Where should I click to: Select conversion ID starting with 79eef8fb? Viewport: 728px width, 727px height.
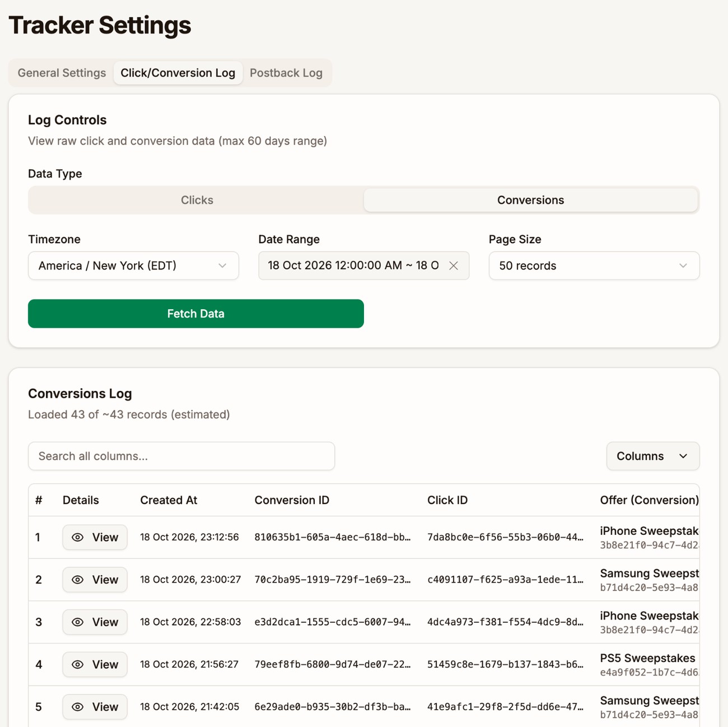[x=333, y=664]
